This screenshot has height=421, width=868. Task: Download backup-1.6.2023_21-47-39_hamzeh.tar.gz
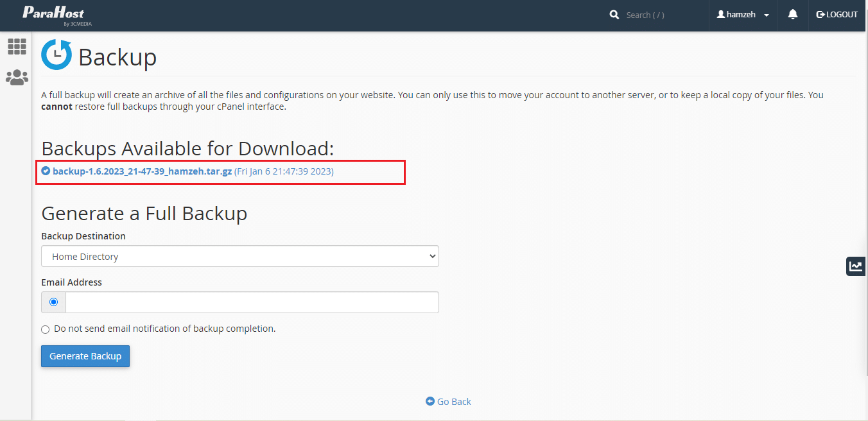[142, 171]
